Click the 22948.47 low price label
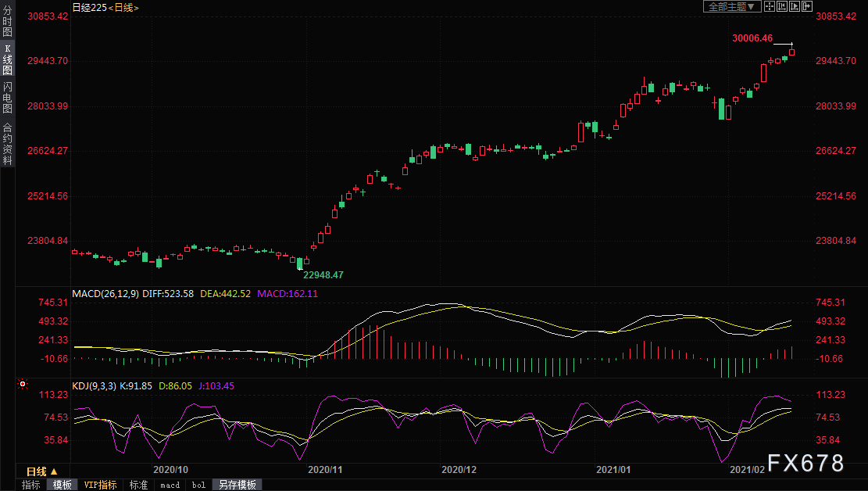868x491 pixels. [323, 275]
